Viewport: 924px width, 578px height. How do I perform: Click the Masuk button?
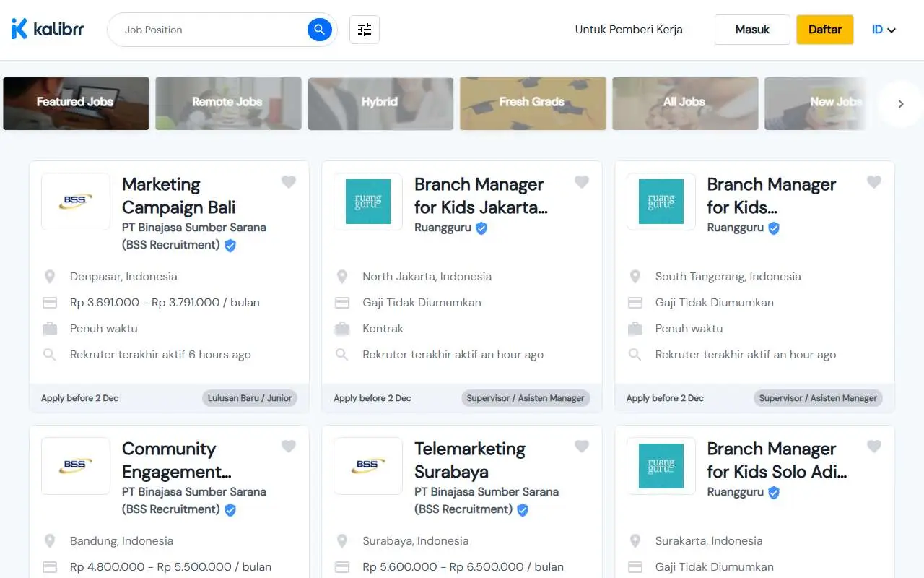coord(752,30)
